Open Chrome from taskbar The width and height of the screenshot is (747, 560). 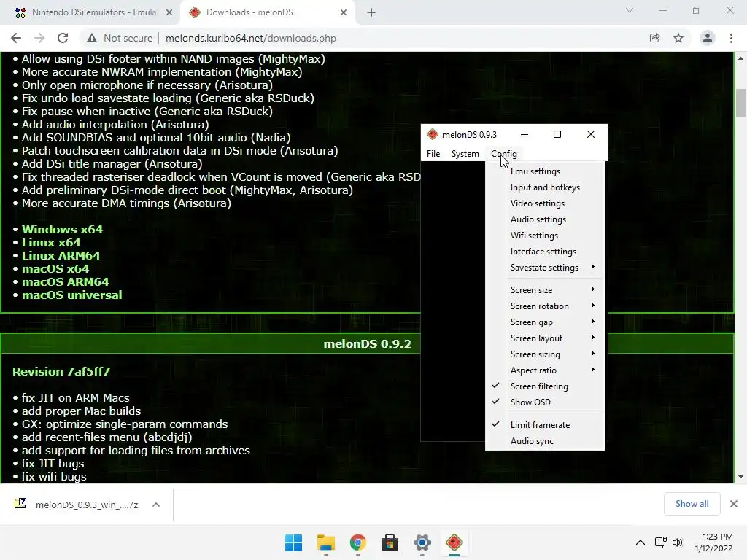click(357, 542)
